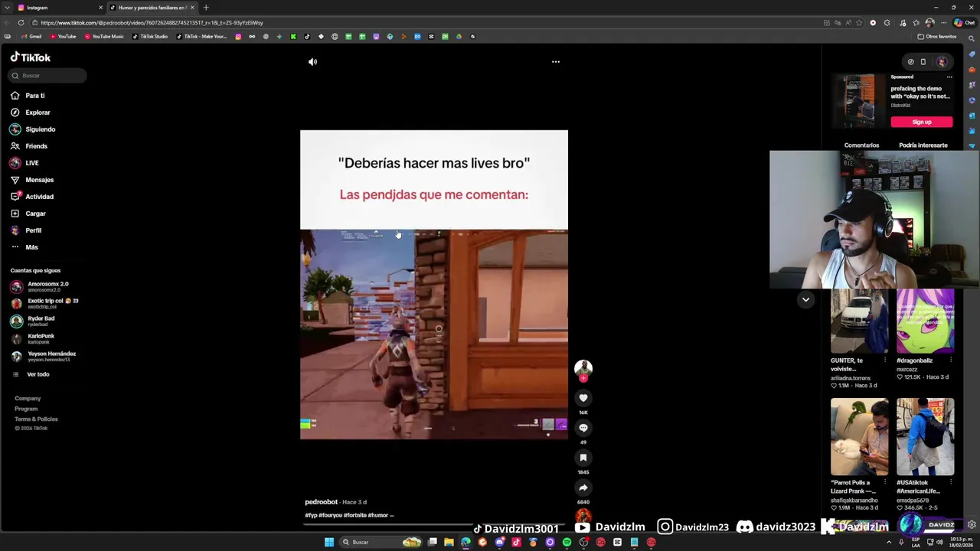Open Windows Start menu
This screenshot has height=551, width=980.
[x=329, y=542]
